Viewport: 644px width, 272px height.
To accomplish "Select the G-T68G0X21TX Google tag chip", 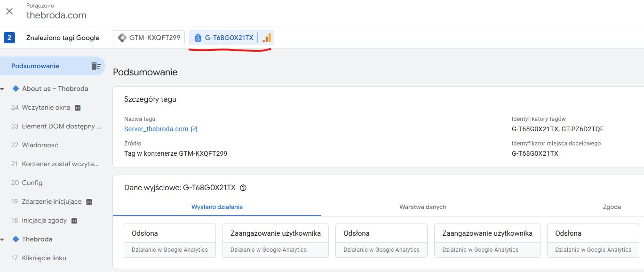I will coord(231,38).
